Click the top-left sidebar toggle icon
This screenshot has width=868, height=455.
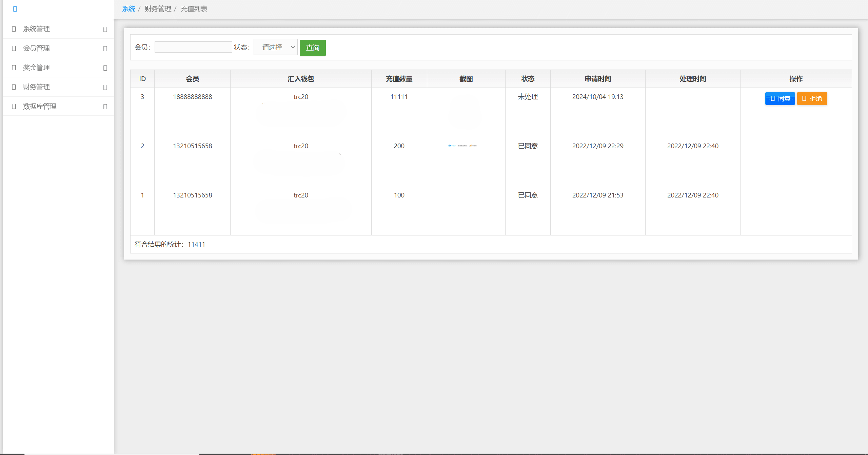click(15, 9)
